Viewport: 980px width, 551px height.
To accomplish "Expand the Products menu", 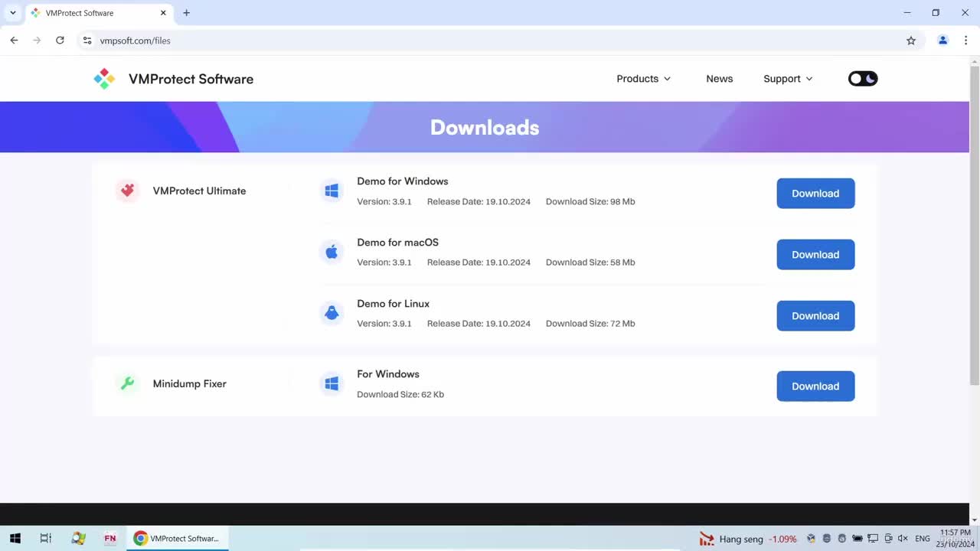I will pos(644,79).
